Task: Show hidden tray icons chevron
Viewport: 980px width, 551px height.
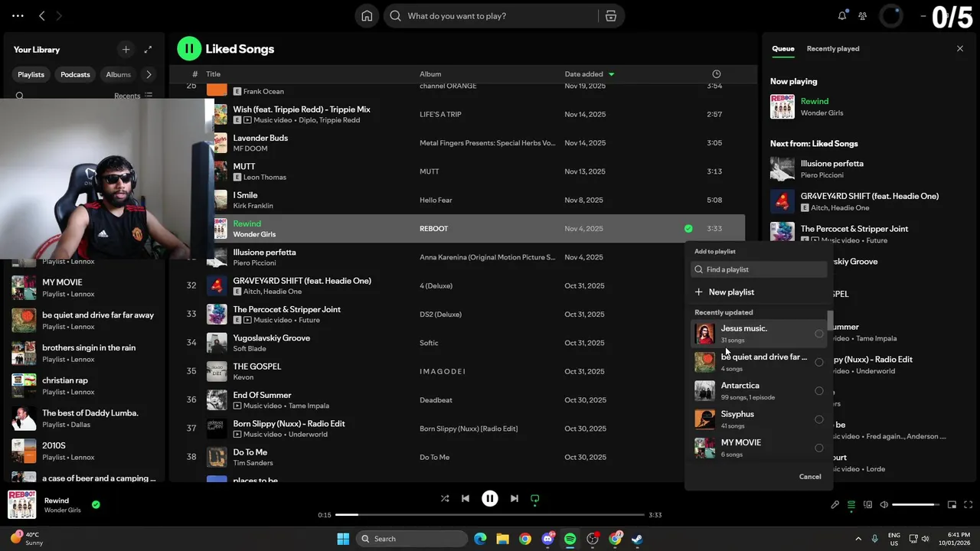Action: coord(857,539)
